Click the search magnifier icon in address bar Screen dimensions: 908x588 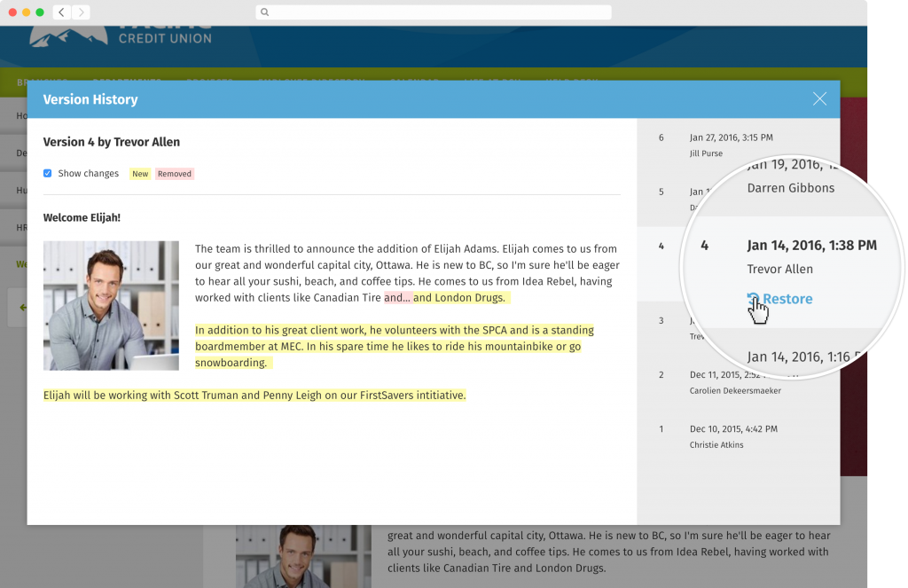coord(264,12)
